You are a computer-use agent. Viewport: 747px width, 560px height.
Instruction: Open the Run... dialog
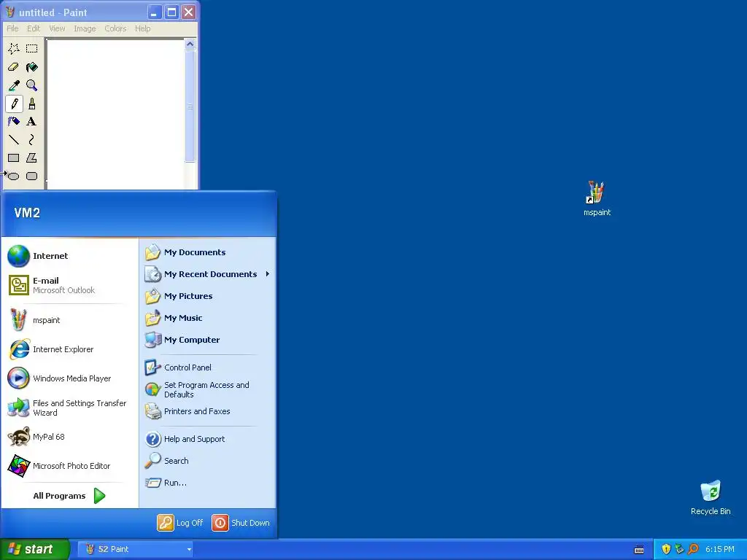tap(208, 483)
